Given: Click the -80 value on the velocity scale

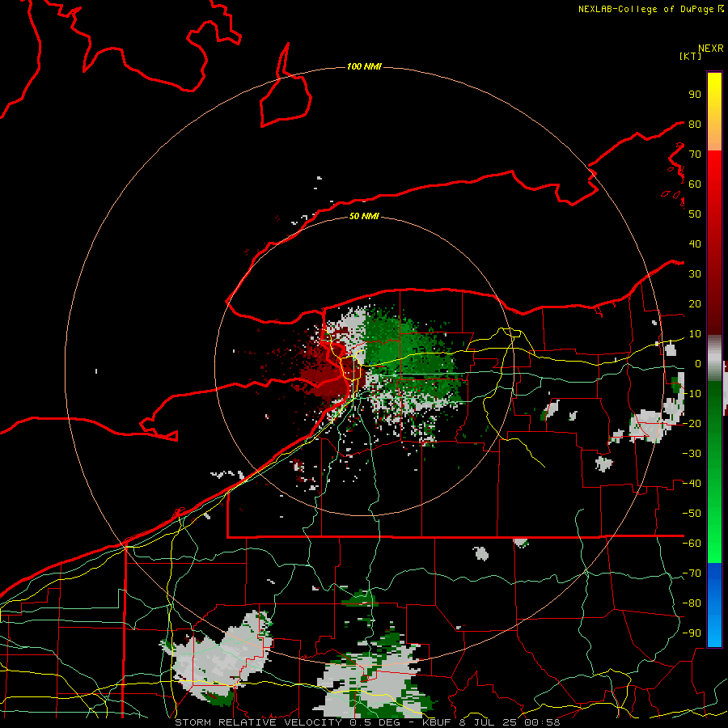Looking at the screenshot, I should [x=692, y=603].
